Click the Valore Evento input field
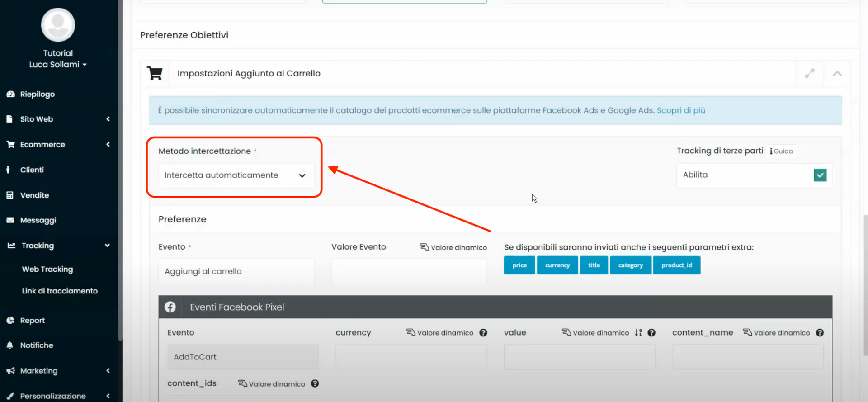Viewport: 868px width, 402px height. [409, 271]
